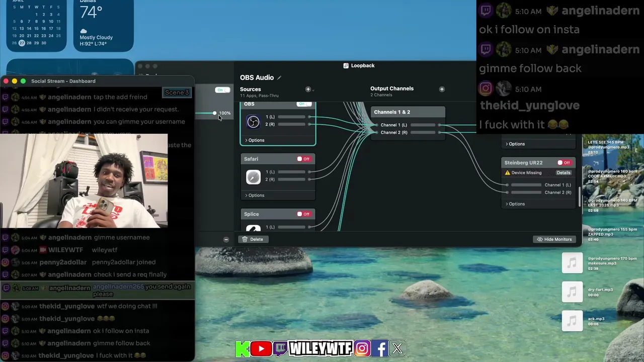Select the OBS source 1 (L) channel

coord(287,117)
